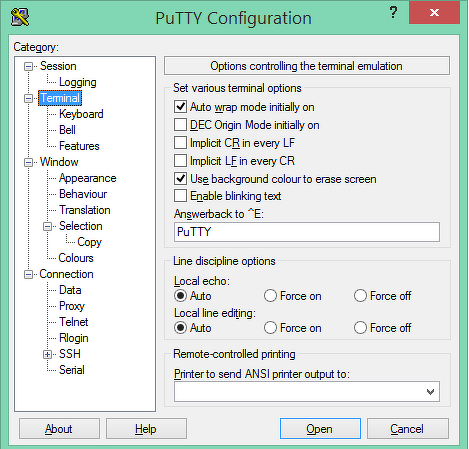This screenshot has height=449, width=469.
Task: Collapse the Session tree node
Action: 29,66
